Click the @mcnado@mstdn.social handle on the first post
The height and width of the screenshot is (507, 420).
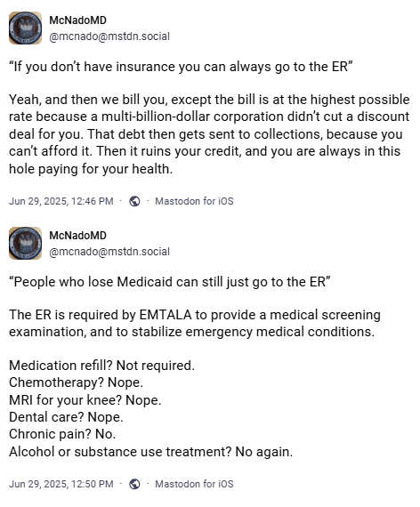109,36
